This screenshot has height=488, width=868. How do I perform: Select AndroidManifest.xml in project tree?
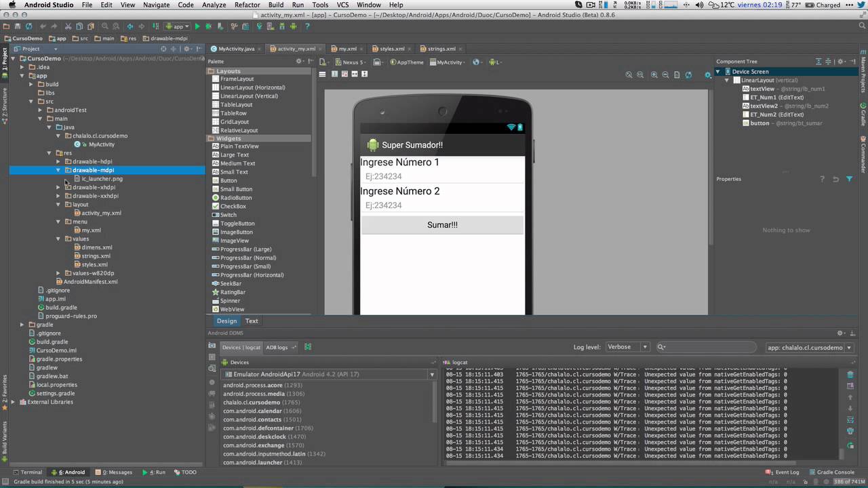(86, 282)
